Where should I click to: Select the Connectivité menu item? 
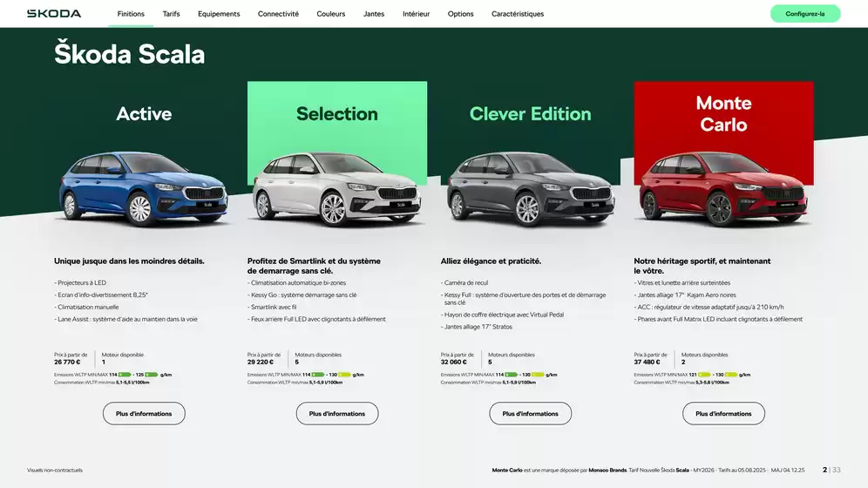click(278, 14)
